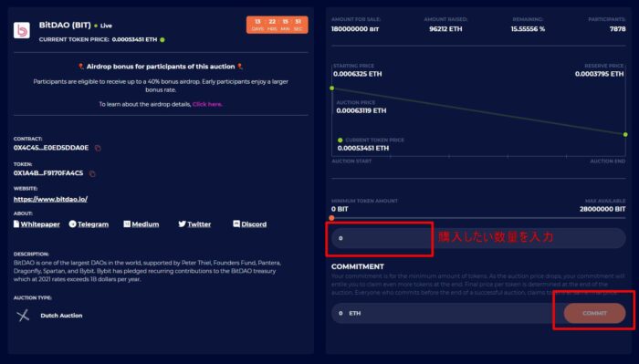
Task: Click the max available 28000000 BIT
Action: (x=602, y=209)
